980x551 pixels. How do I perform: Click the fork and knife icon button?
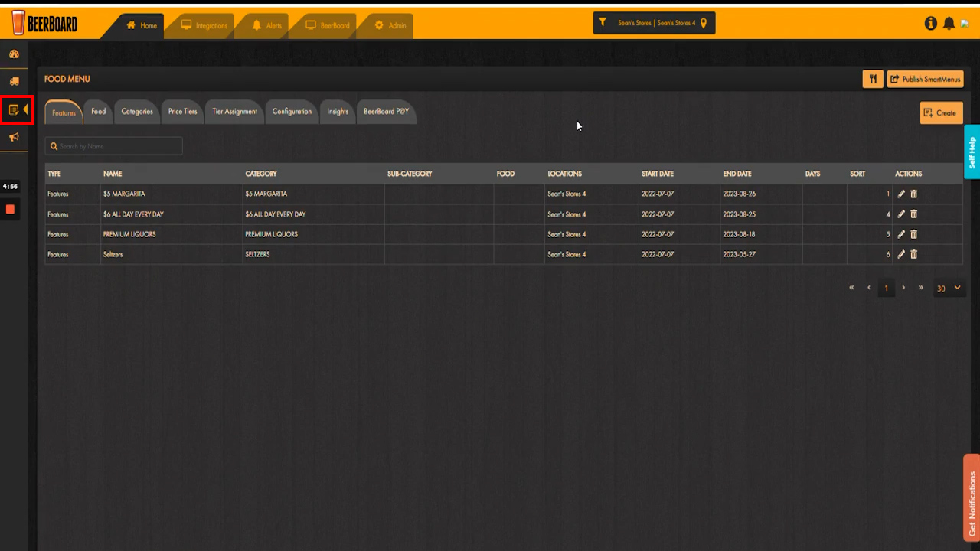tap(873, 79)
